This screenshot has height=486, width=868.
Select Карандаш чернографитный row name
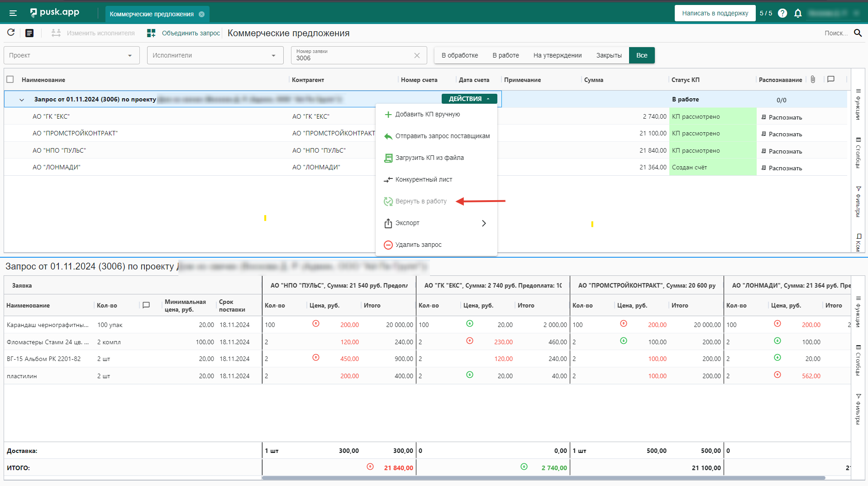(48, 325)
